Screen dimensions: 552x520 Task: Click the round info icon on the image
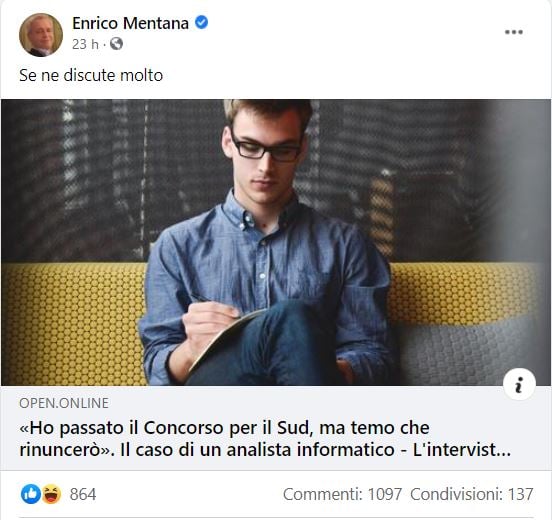coord(519,384)
